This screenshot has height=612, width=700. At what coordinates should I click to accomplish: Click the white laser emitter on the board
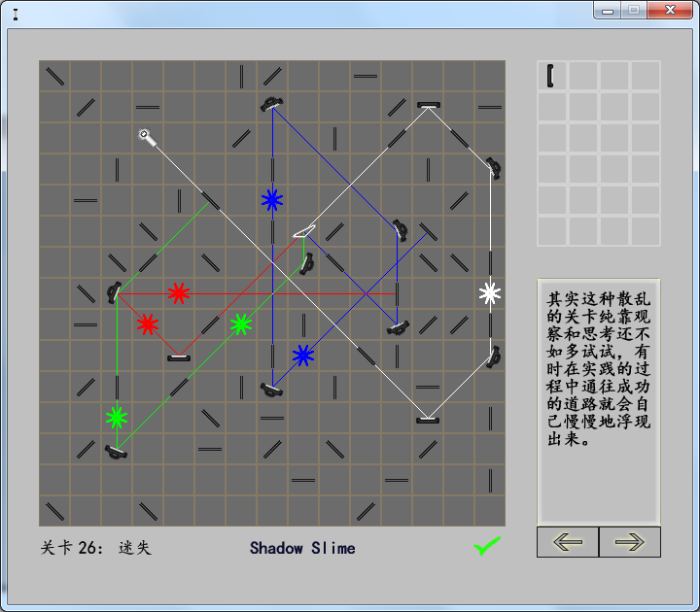click(148, 137)
